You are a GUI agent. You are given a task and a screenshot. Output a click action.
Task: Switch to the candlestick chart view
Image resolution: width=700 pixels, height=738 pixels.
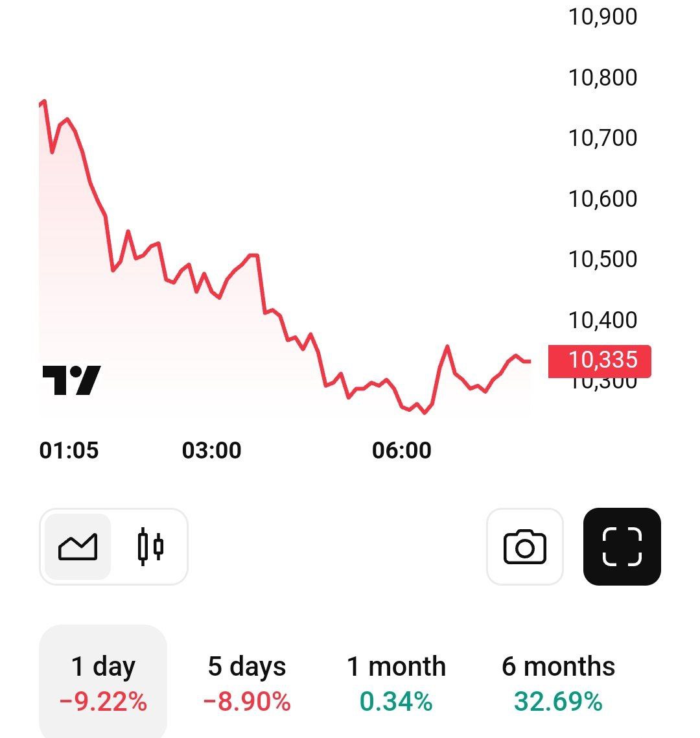point(150,547)
